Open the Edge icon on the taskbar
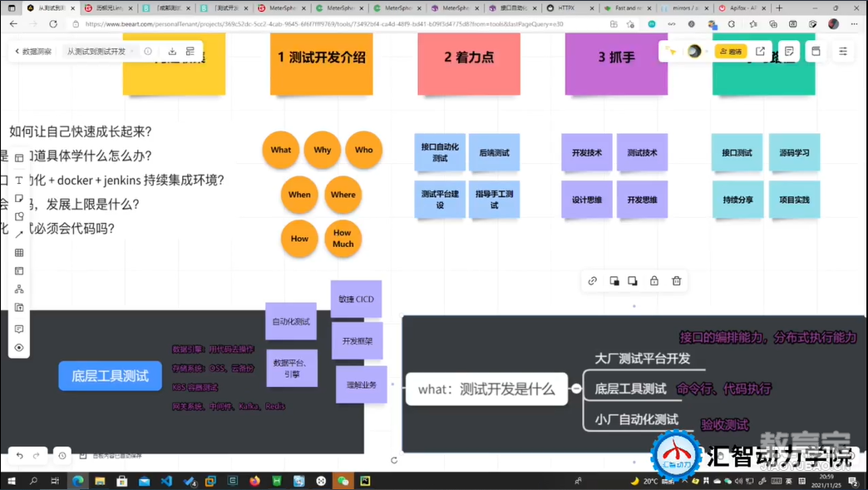868x490 pixels. pos(77,481)
